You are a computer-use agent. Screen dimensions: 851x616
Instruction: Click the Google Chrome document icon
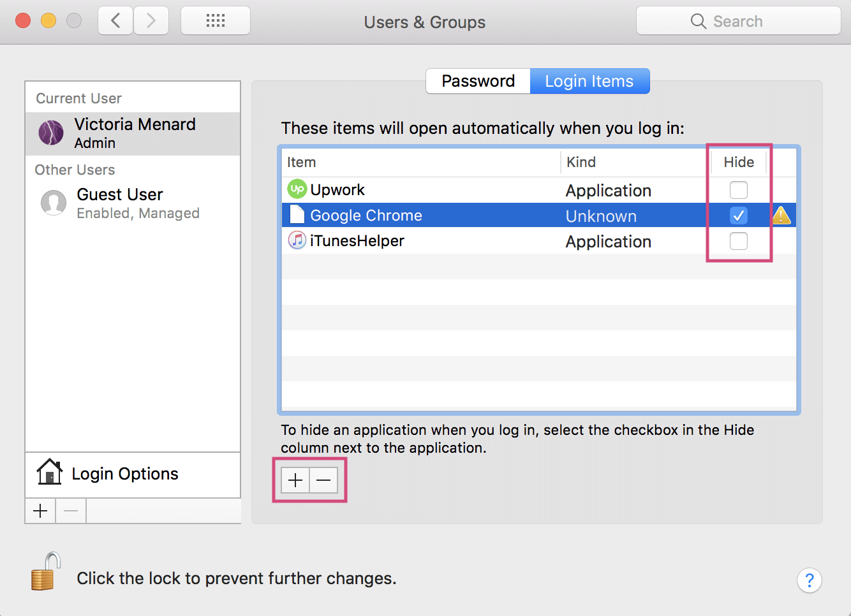(297, 215)
